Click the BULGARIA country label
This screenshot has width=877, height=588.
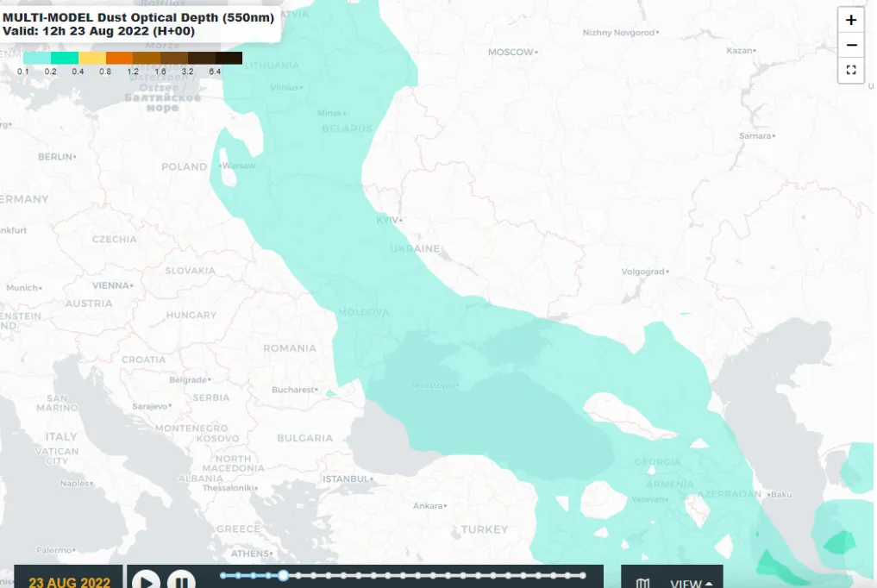304,438
